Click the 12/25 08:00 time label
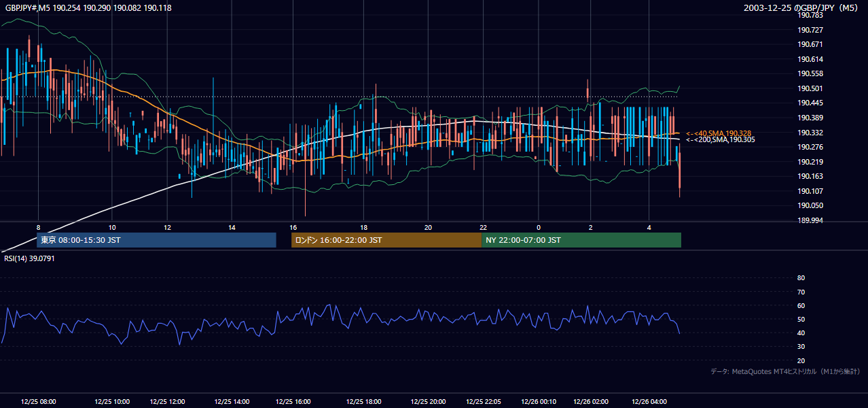Screen dimensions: 868x408 (x=38, y=401)
